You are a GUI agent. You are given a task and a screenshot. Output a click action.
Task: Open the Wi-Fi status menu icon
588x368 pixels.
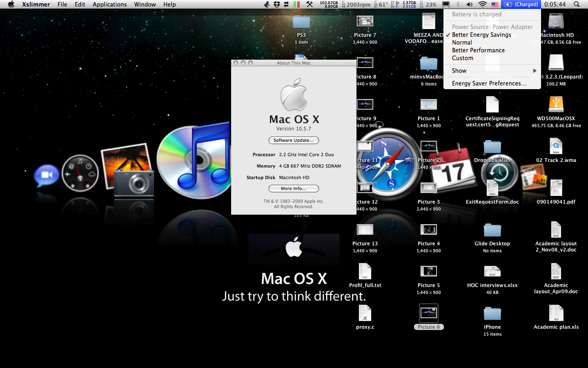point(482,4)
